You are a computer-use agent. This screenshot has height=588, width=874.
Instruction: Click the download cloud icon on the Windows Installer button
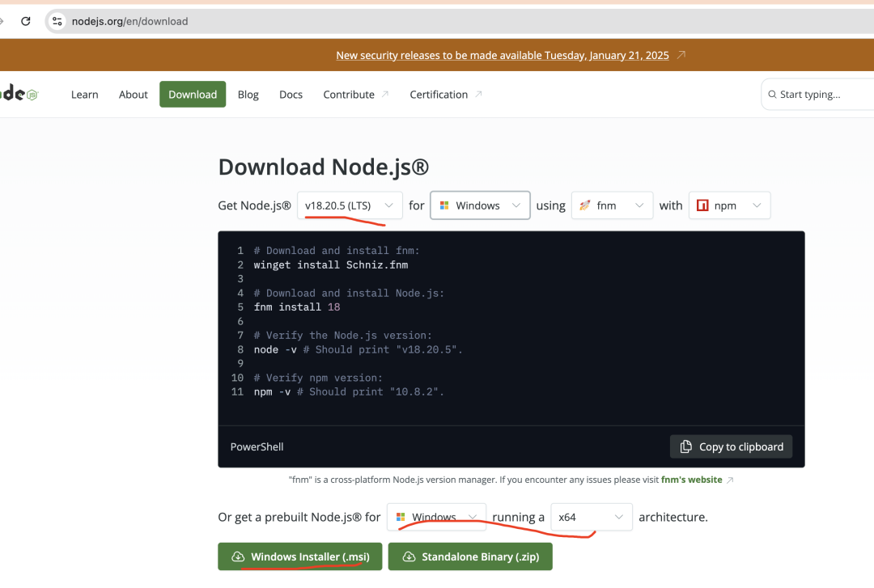pyautogui.click(x=238, y=556)
